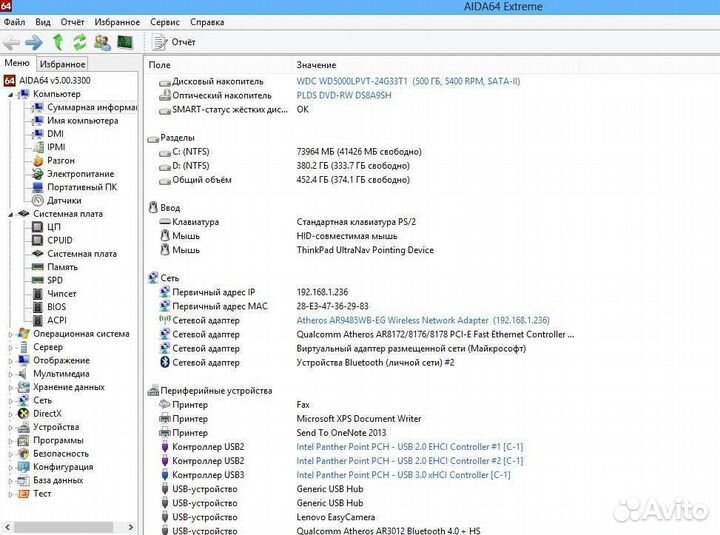
Task: Expand the DirectX tree node
Action: [11, 414]
